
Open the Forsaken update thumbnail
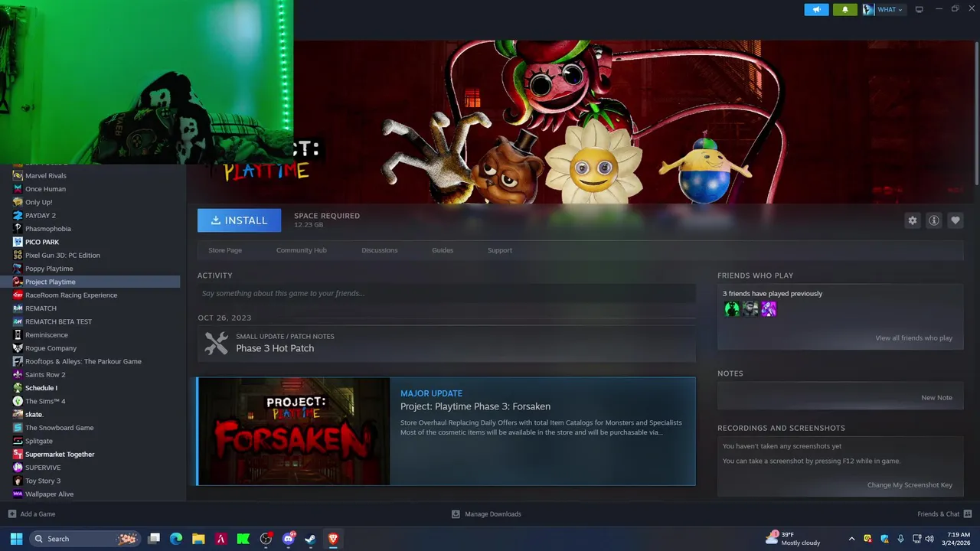[x=294, y=431]
